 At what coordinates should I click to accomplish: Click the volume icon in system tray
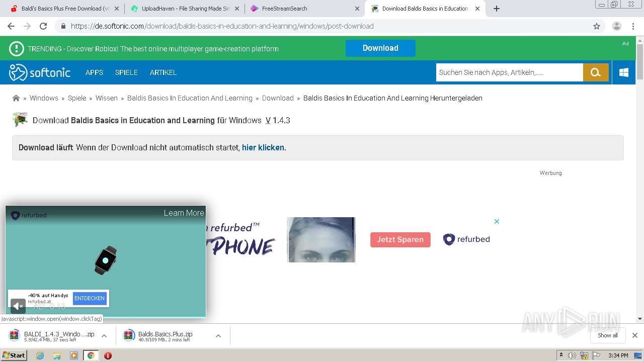point(572,355)
